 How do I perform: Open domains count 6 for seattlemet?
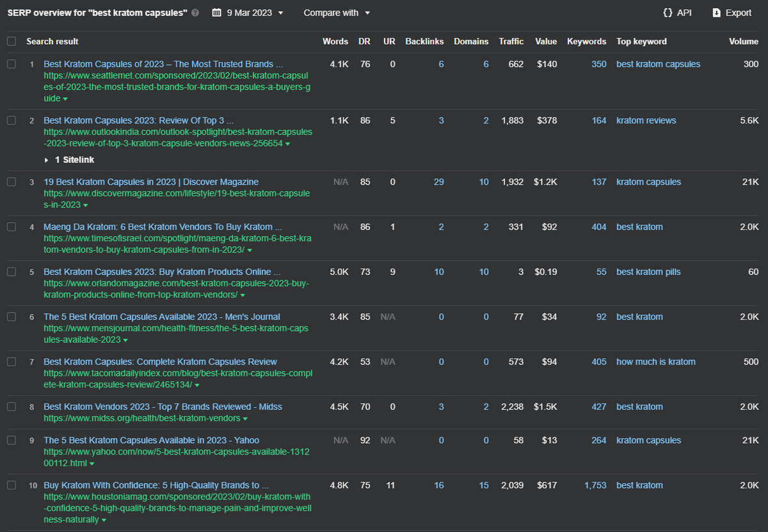(486, 64)
